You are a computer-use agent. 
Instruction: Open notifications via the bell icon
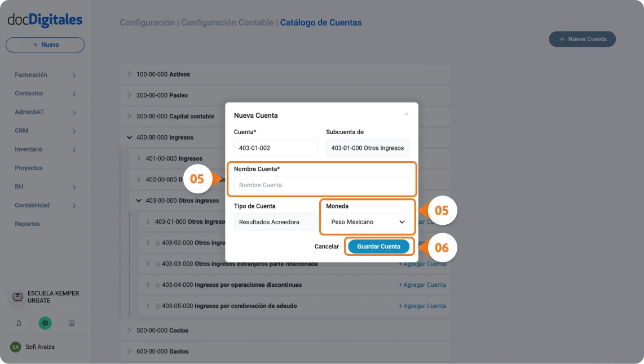[18, 323]
